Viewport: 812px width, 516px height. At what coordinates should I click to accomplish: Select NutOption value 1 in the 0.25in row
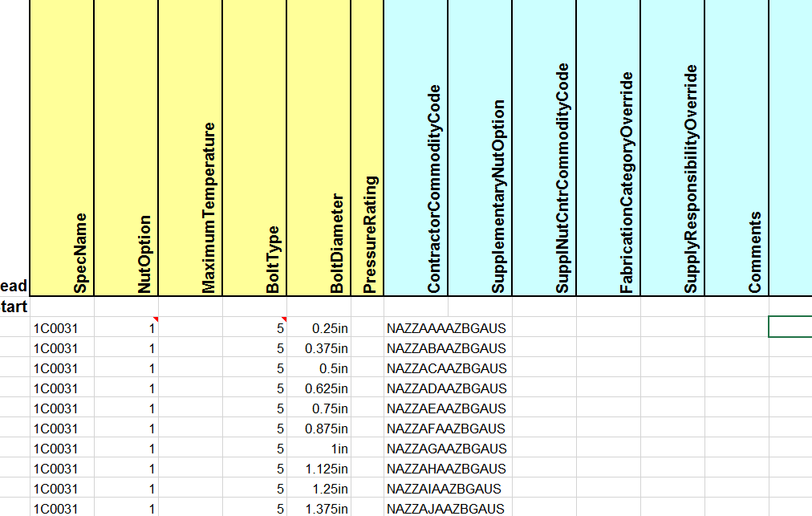126,328
